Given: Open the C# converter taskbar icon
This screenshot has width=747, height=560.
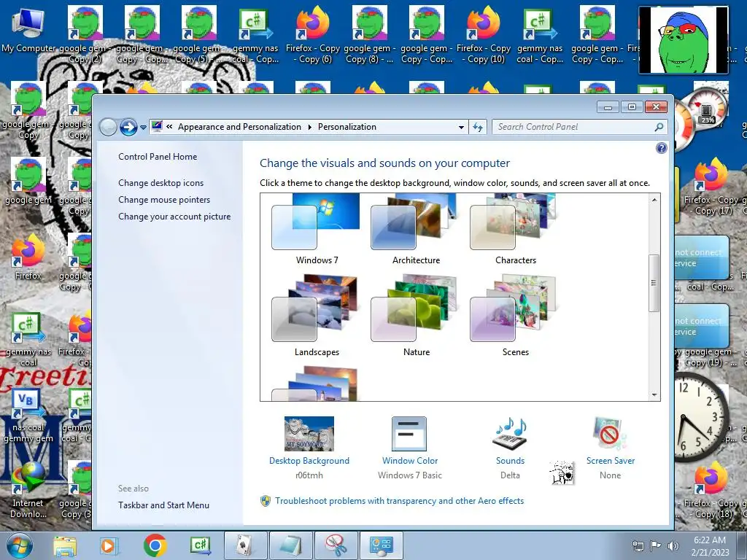Looking at the screenshot, I should tap(200, 545).
